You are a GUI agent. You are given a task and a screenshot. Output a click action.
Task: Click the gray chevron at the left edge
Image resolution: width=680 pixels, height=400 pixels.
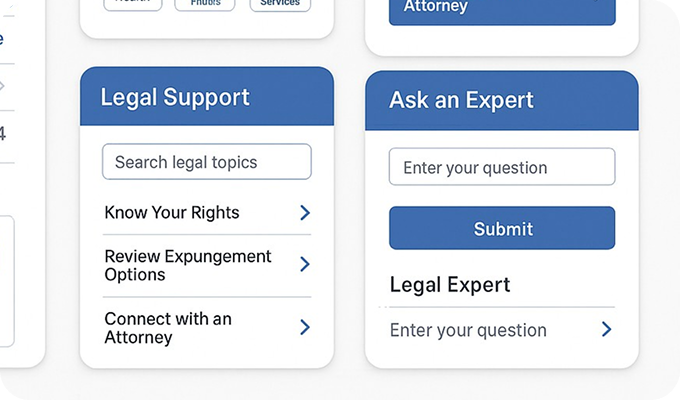2,86
